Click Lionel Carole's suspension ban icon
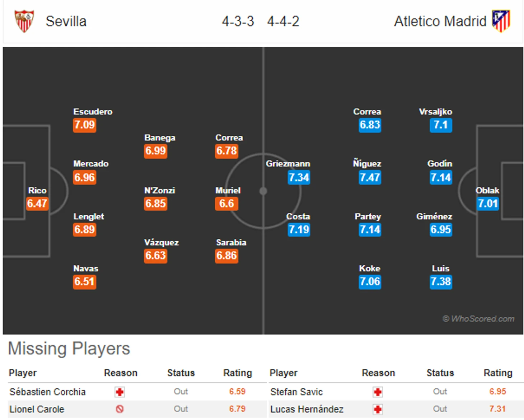The image size is (524, 420). 120,409
